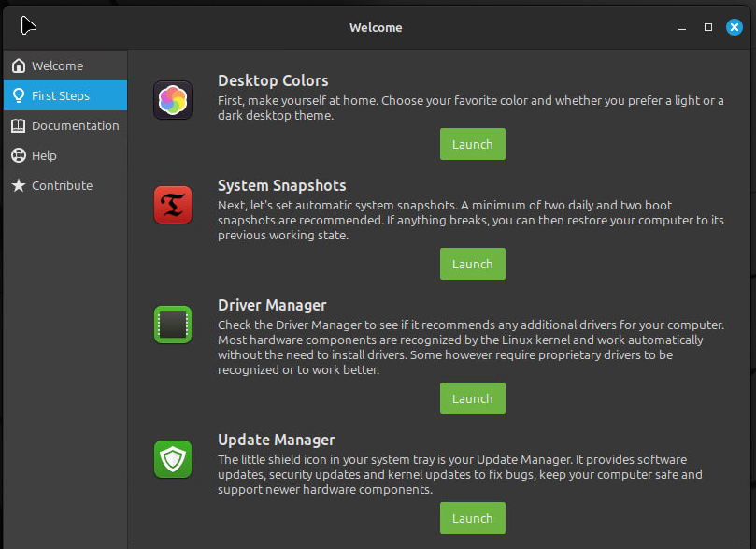Switch to the Documentation page

65,125
